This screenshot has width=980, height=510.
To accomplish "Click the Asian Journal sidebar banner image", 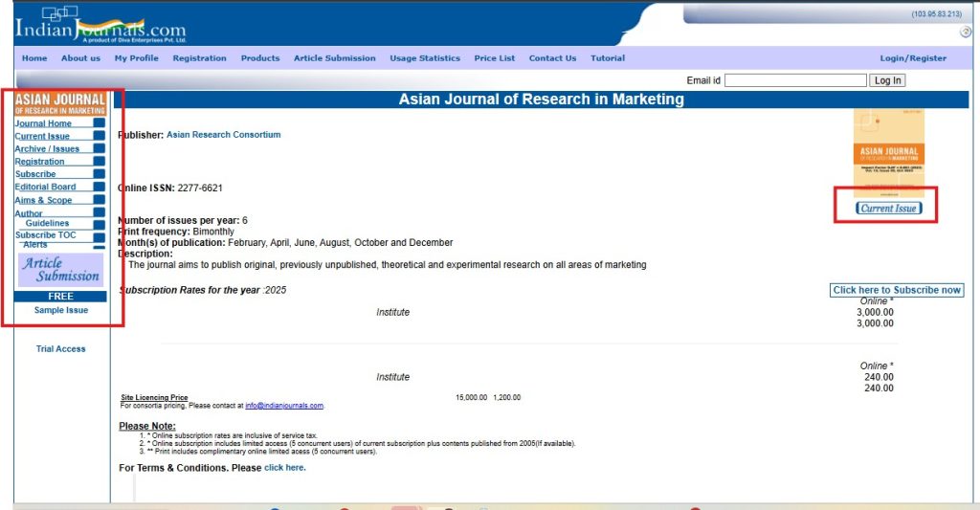I will coord(60,103).
